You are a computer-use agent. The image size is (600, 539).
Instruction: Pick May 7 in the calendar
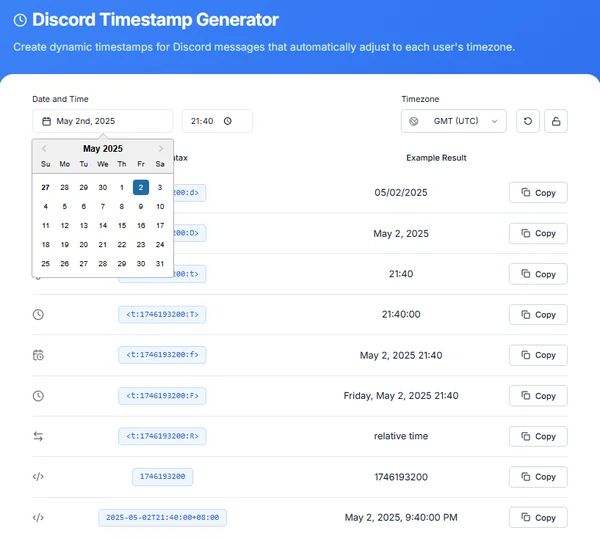click(103, 207)
